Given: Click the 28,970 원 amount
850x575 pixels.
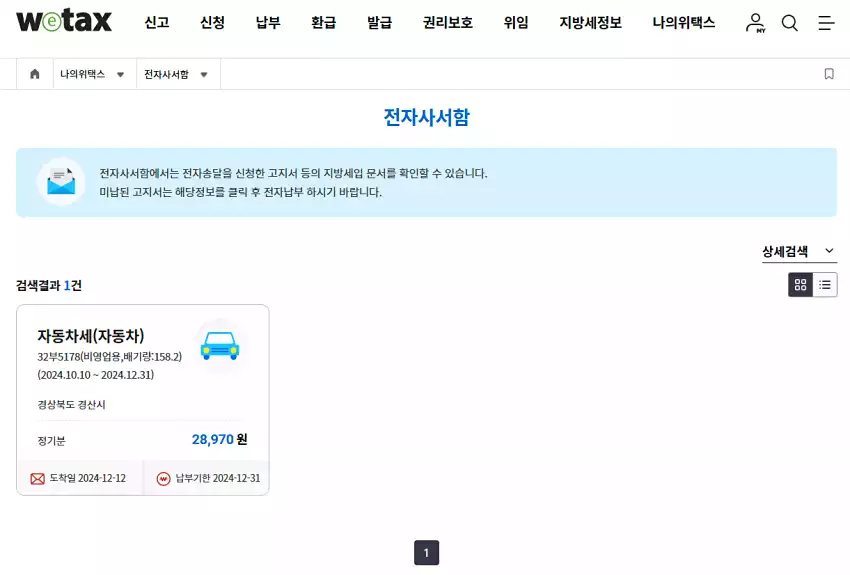Looking at the screenshot, I should pyautogui.click(x=220, y=439).
